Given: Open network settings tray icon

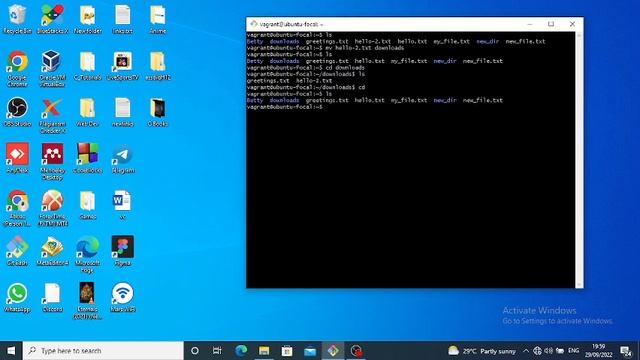Looking at the screenshot, I should point(538,351).
